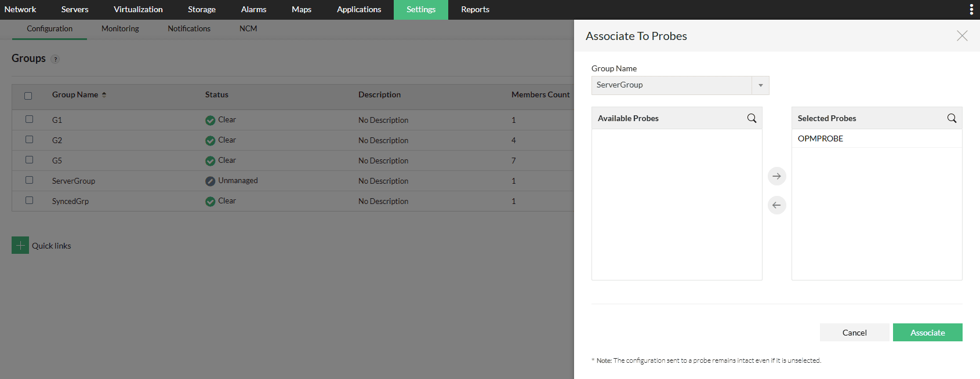This screenshot has height=379, width=980.
Task: Click the move-left arrow between probe lists
Action: tap(776, 205)
